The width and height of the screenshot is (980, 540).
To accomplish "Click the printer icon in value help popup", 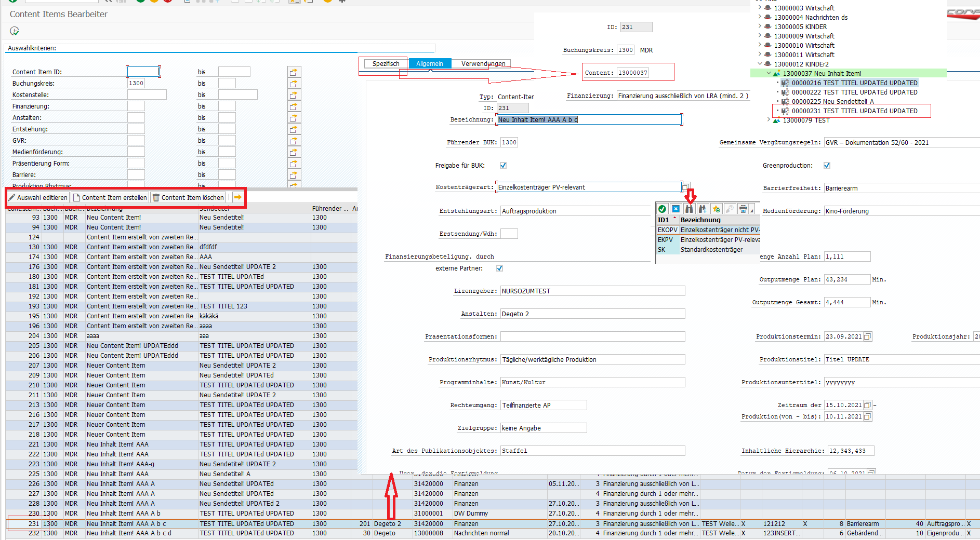I will 743,209.
